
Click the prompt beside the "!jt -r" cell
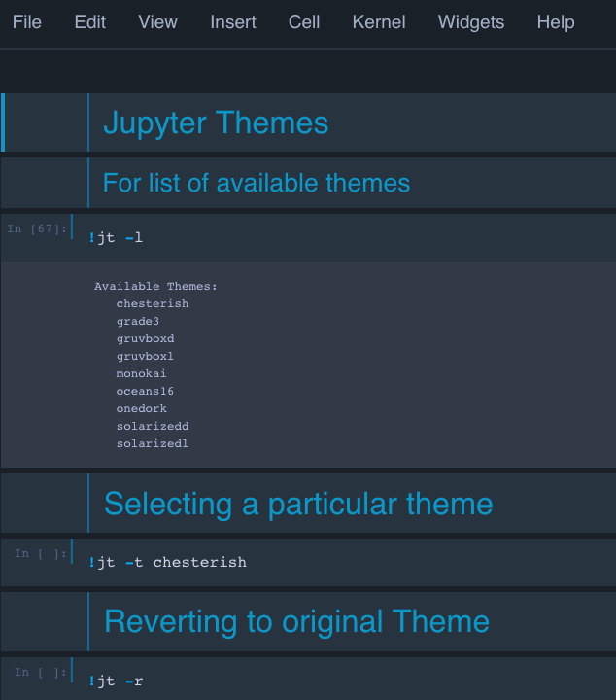pos(41,672)
